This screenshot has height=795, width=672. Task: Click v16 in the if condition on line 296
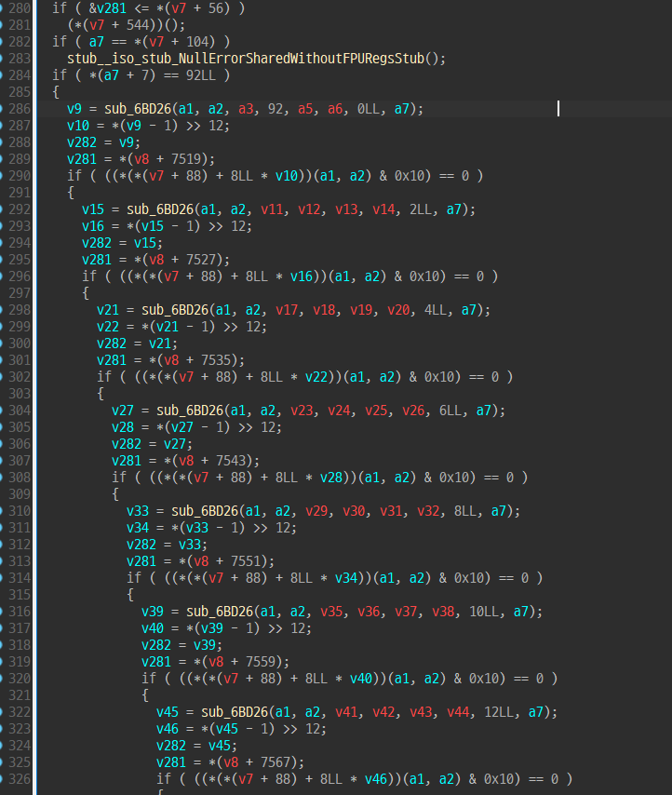click(302, 276)
